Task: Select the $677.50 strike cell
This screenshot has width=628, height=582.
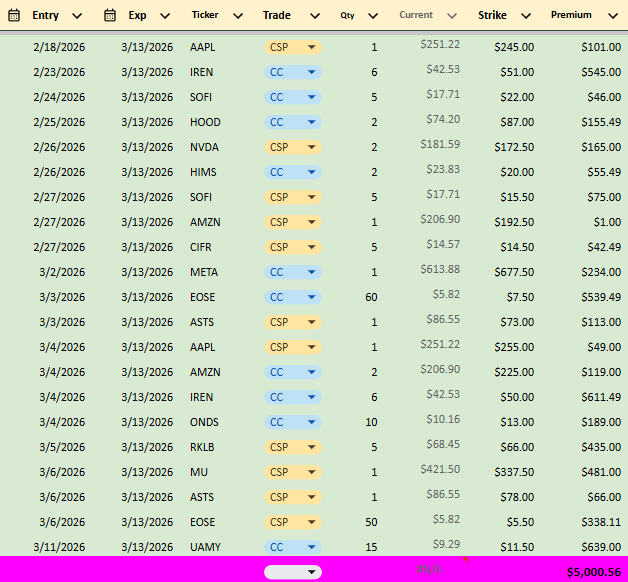Action: [514, 272]
